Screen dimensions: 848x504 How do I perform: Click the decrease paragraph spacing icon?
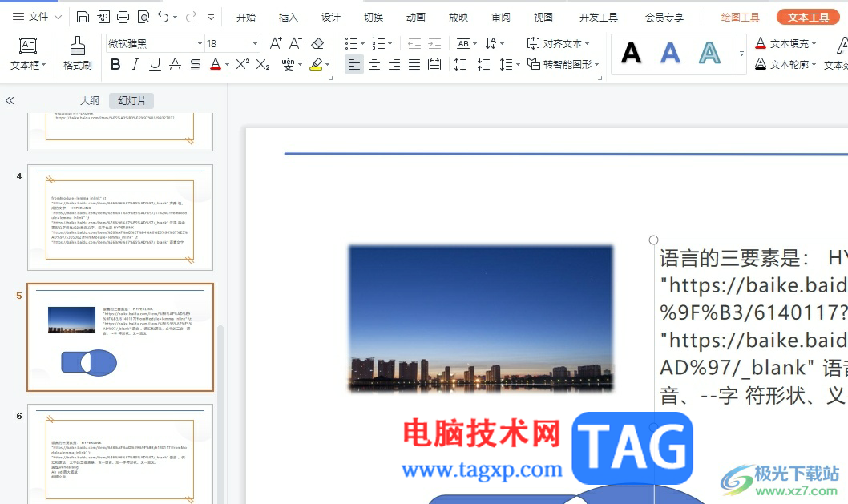coord(483,65)
